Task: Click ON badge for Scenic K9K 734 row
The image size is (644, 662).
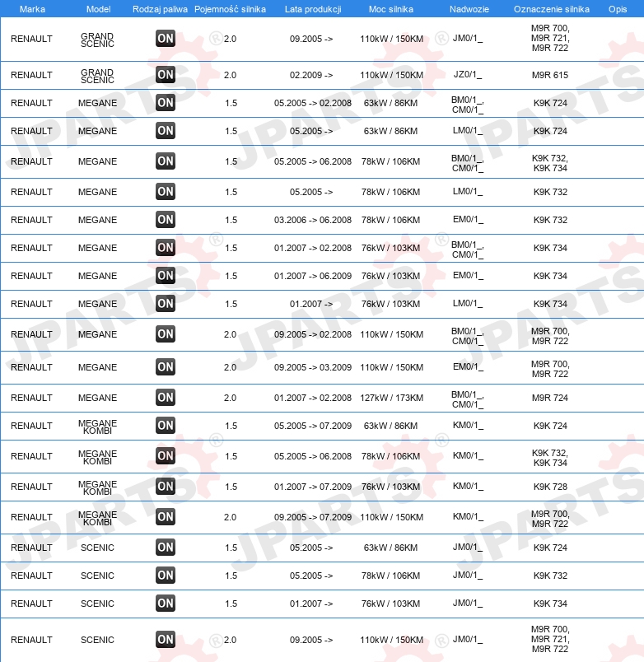Action: [165, 603]
